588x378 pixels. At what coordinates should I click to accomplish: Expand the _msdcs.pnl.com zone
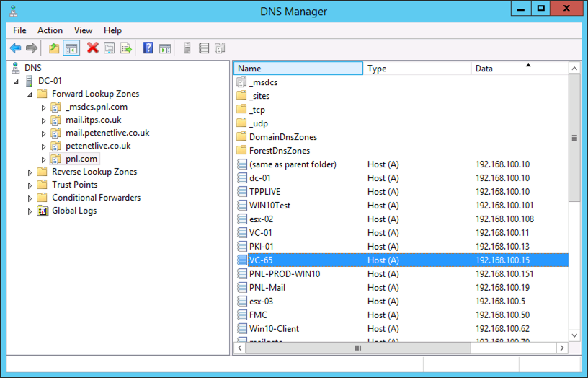click(43, 107)
